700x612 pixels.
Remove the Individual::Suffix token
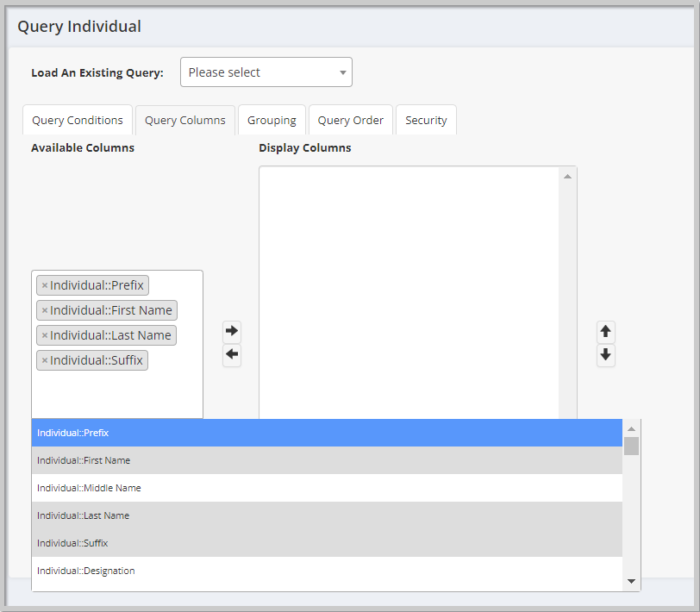tap(44, 359)
